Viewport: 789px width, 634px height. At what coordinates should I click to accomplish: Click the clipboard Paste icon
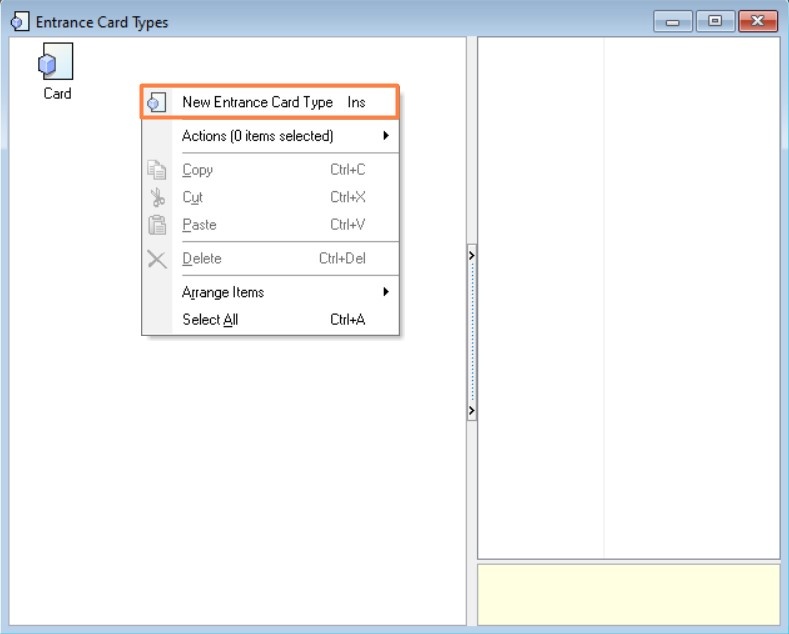(x=156, y=225)
